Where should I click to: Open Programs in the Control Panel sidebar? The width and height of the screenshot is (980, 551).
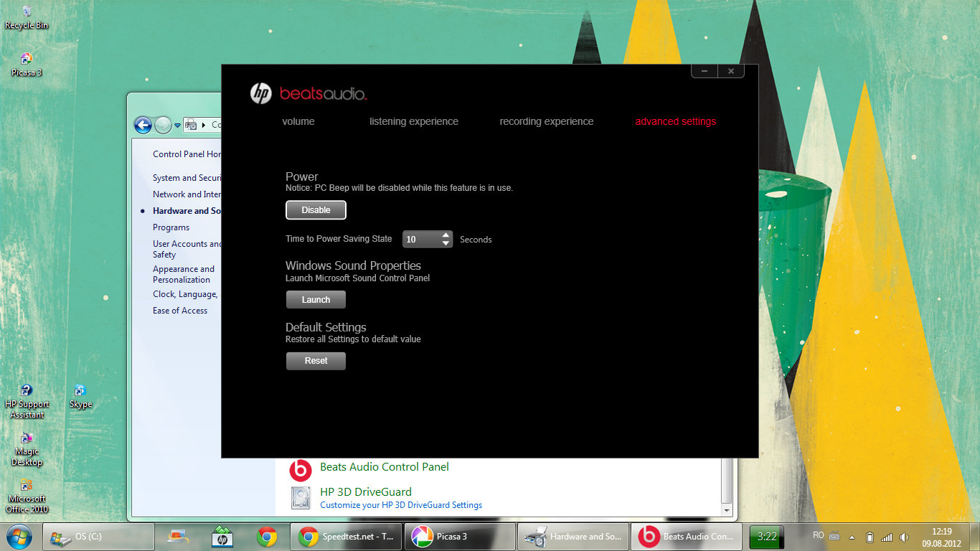click(171, 227)
